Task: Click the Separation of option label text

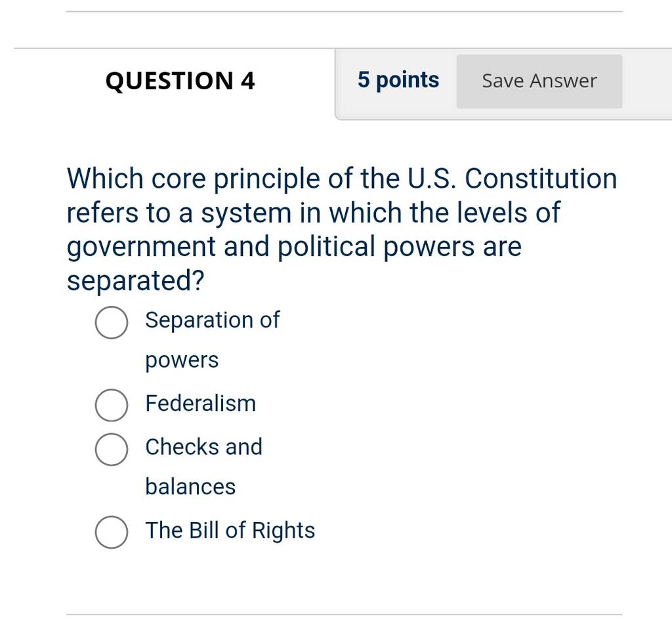Action: click(x=212, y=320)
